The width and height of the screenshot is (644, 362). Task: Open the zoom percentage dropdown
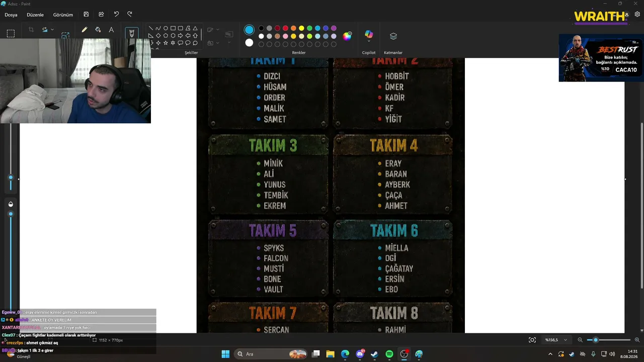click(556, 340)
